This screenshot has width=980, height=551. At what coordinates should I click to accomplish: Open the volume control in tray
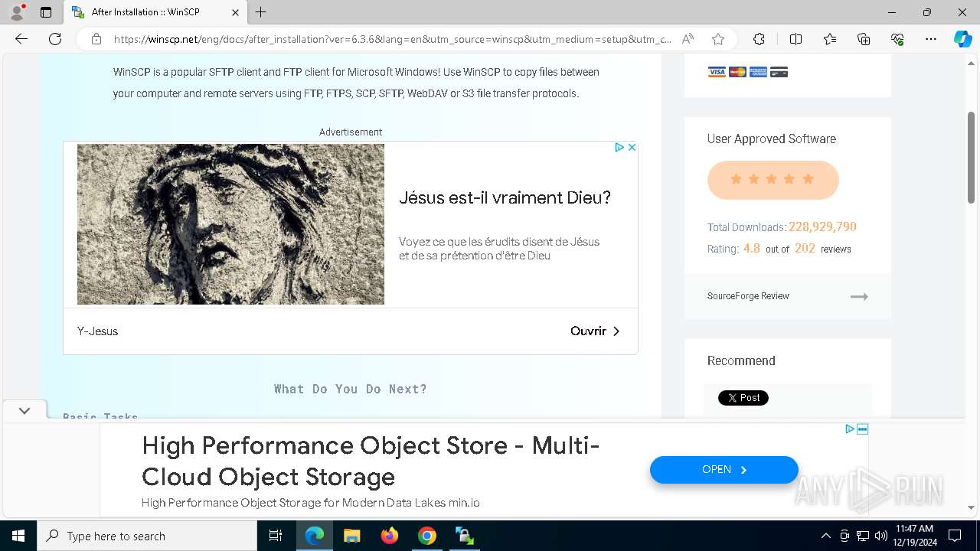point(880,536)
